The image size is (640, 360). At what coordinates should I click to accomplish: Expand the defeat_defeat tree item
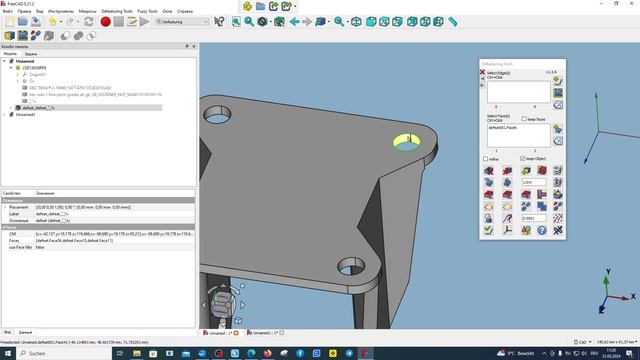pyautogui.click(x=11, y=108)
